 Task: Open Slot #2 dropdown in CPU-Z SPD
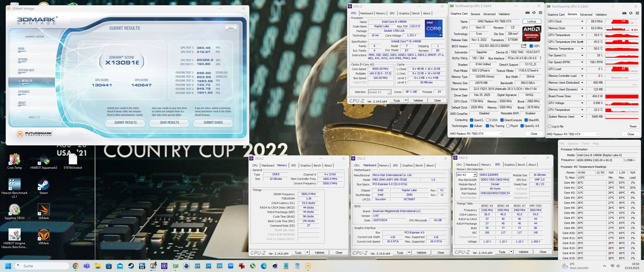[x=466, y=175]
